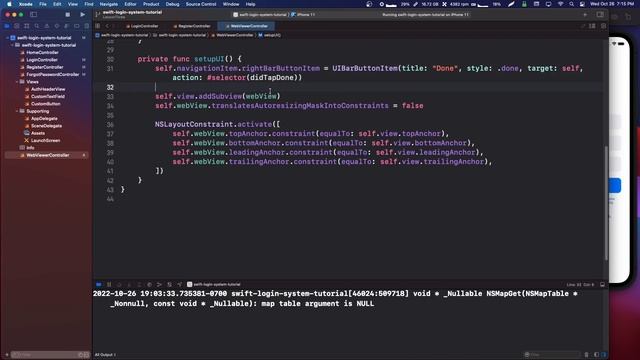Screen dimensions: 640x360
Task: Toggle breakpoints activation in debug bar
Action: tap(99, 284)
